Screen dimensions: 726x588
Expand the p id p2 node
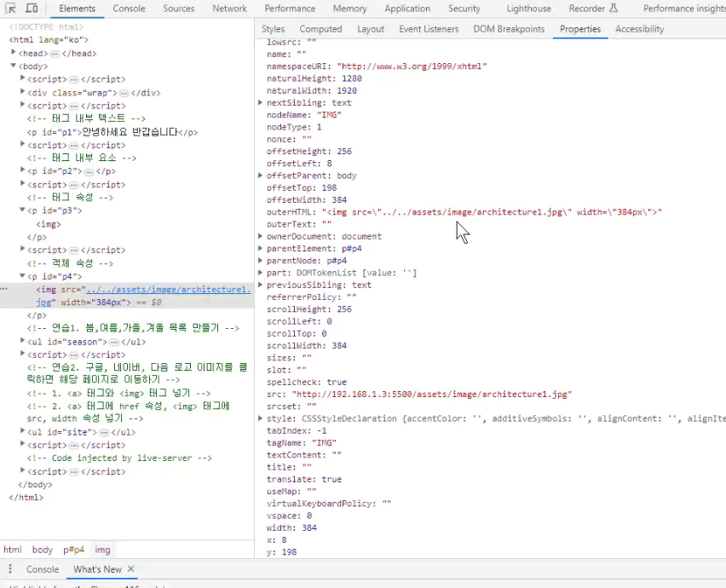click(23, 170)
